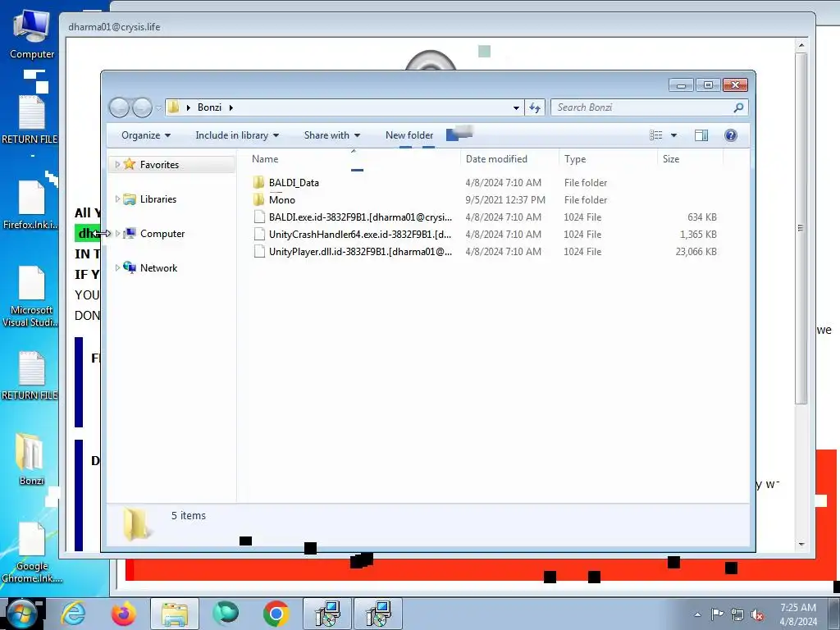Click the Computer desktop icon
This screenshot has width=840, height=630.
[32, 33]
